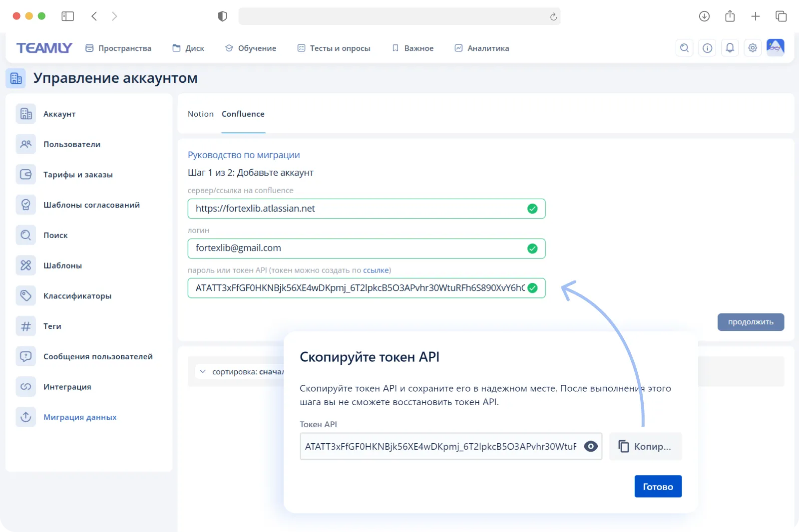Image resolution: width=799 pixels, height=532 pixels.
Task: Click the Готово button
Action: [x=658, y=487]
